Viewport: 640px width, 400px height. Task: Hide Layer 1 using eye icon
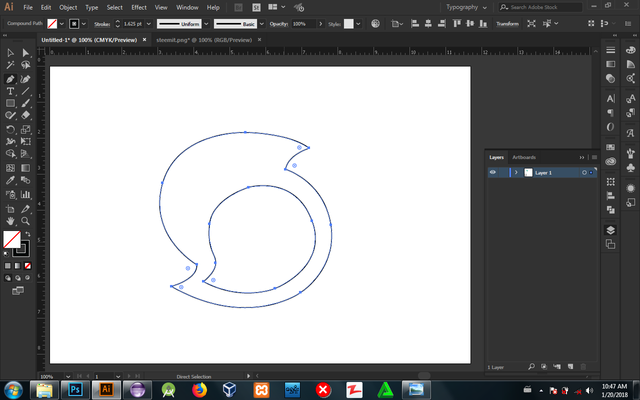pos(493,172)
